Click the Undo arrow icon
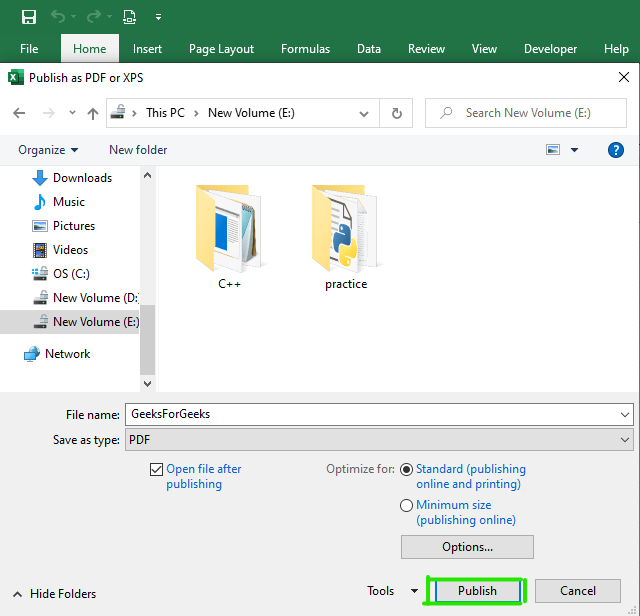Screen dimensions: 640x616 pos(58,17)
